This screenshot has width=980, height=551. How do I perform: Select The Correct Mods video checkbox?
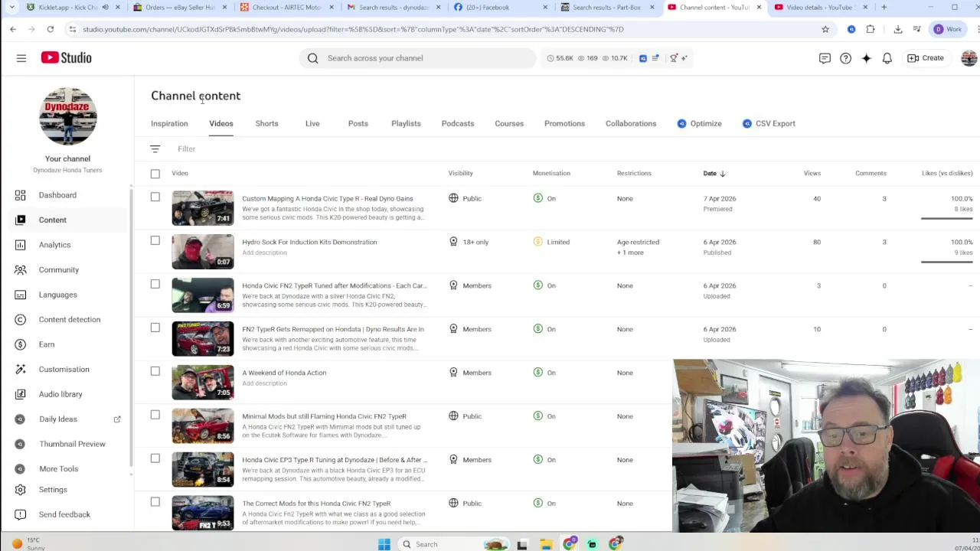coord(155,502)
